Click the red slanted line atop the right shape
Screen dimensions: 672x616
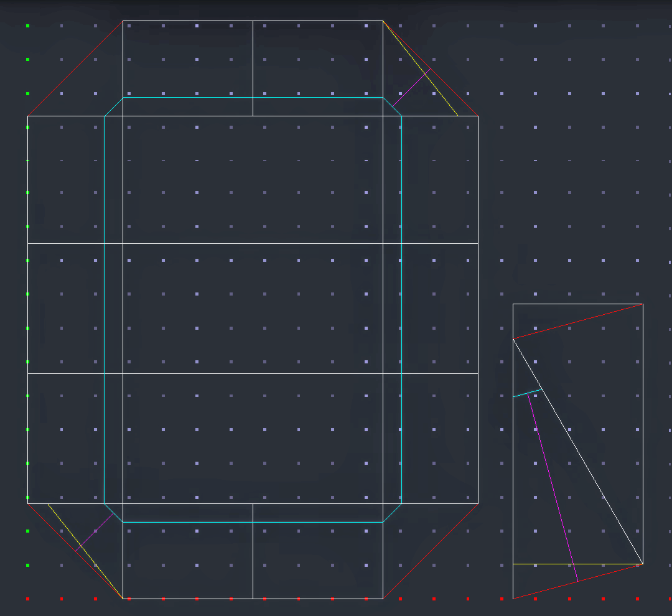click(x=577, y=322)
